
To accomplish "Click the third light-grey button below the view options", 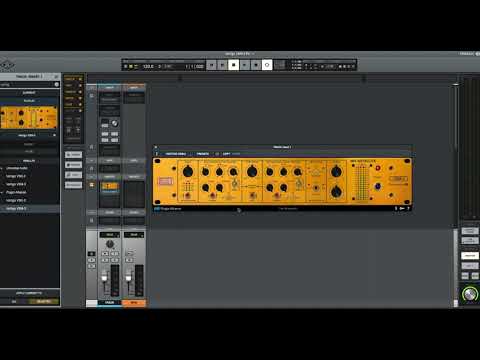I will click(x=73, y=175).
